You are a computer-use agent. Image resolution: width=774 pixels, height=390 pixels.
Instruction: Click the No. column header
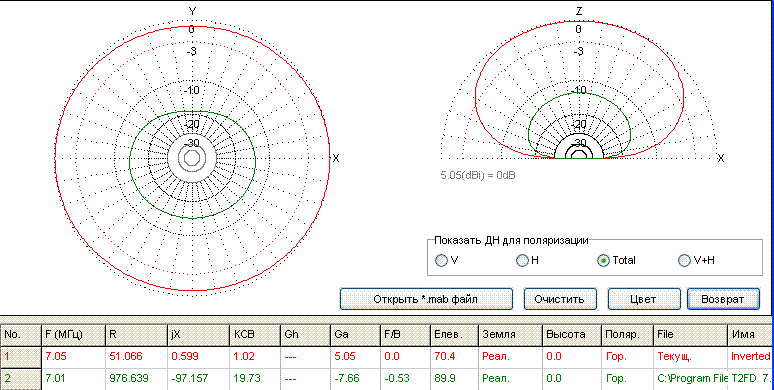pyautogui.click(x=20, y=335)
